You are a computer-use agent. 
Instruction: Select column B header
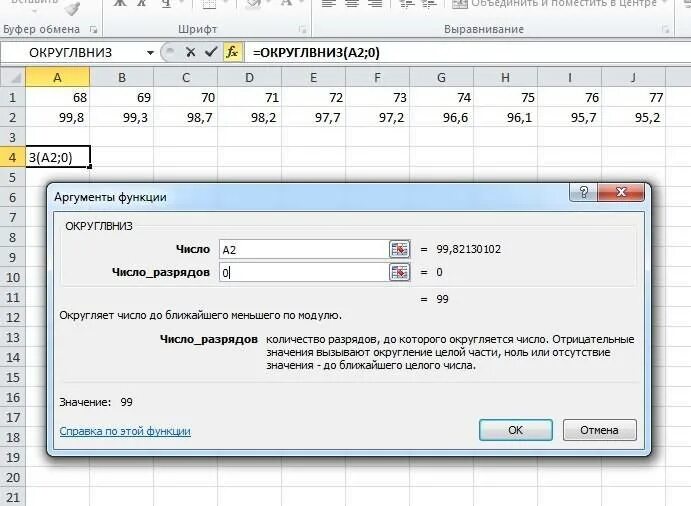point(122,78)
